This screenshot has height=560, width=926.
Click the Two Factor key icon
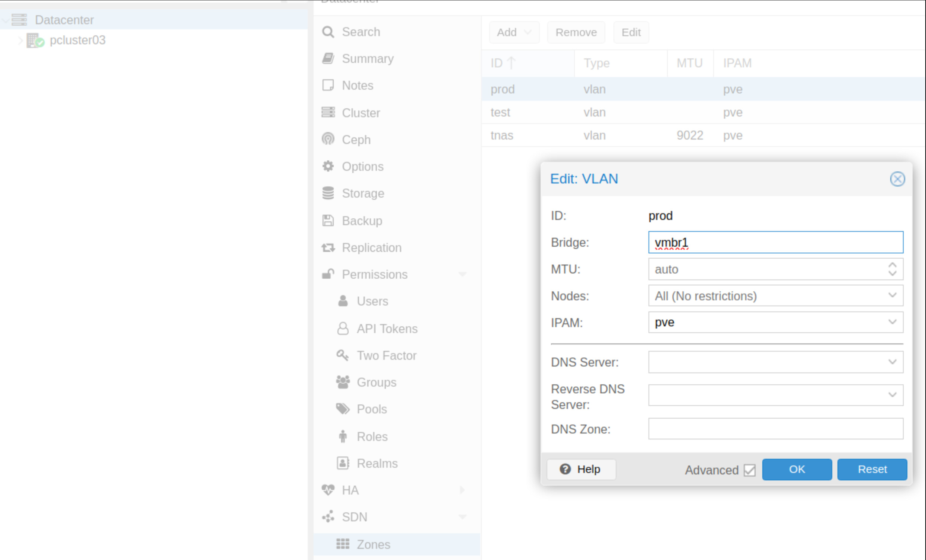point(342,355)
